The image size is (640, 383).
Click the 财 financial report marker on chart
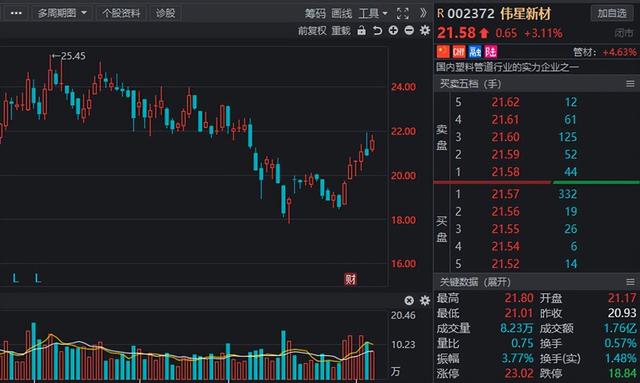click(350, 279)
